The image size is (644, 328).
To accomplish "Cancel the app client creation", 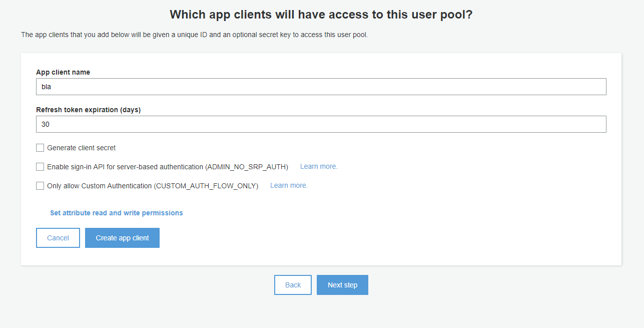I will pos(58,238).
